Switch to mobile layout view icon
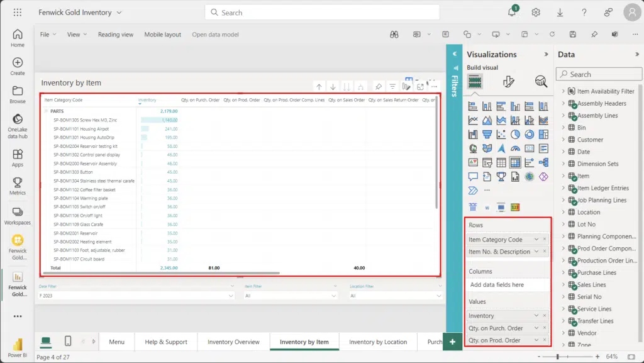644x363 pixels. click(68, 341)
